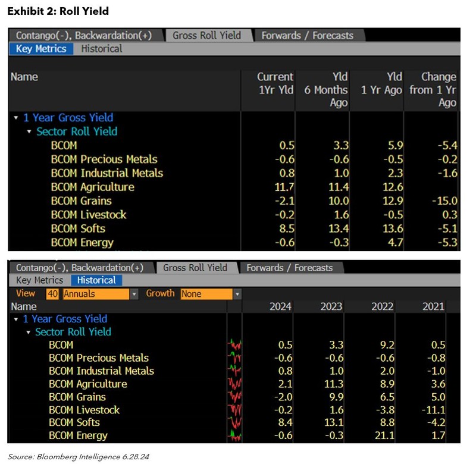Select BCOM Agriculture in the lower panel
This screenshot has width=476, height=464.
point(88,384)
